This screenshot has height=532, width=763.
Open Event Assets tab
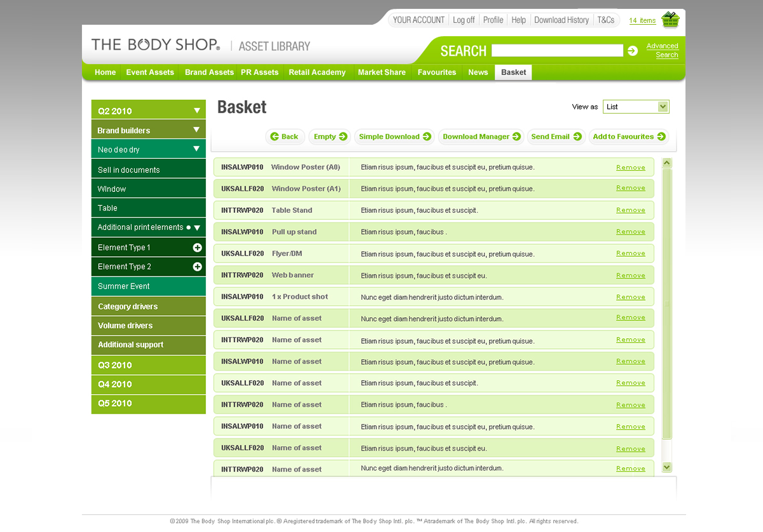pyautogui.click(x=150, y=72)
